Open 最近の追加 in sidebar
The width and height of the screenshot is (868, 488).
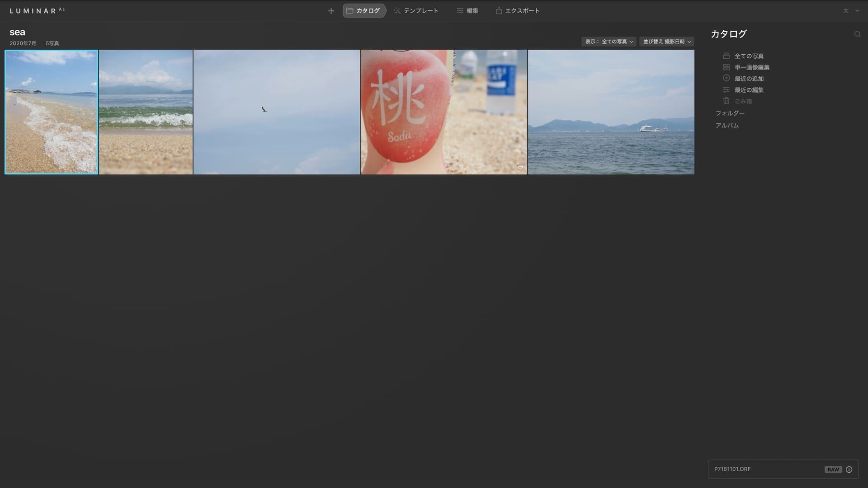click(x=749, y=79)
